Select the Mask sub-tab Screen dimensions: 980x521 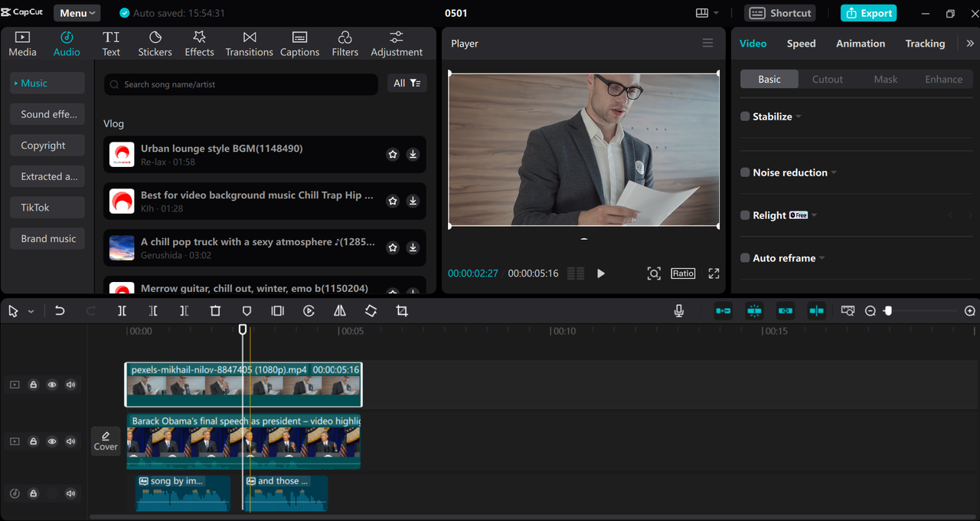(x=886, y=79)
